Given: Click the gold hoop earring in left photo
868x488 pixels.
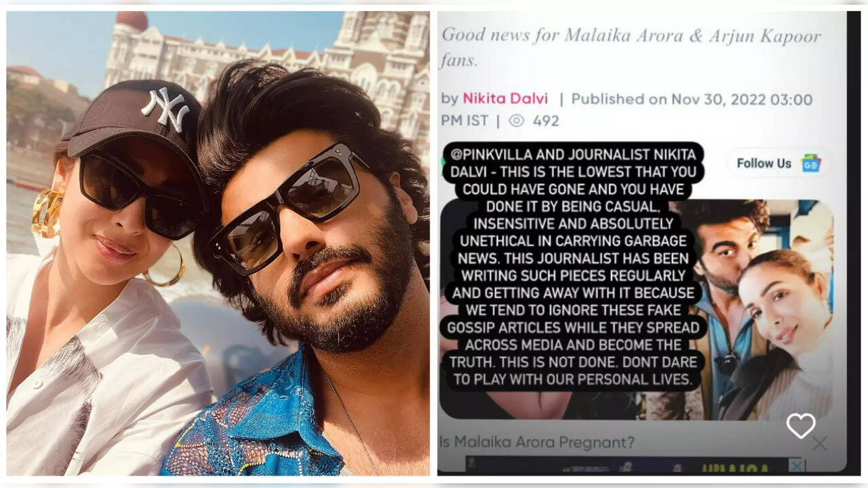Looking at the screenshot, I should pos(47,214).
